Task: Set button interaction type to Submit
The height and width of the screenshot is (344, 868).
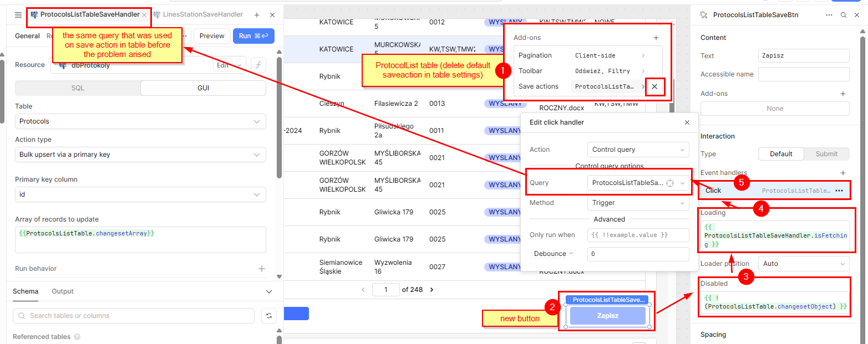Action: [826, 154]
